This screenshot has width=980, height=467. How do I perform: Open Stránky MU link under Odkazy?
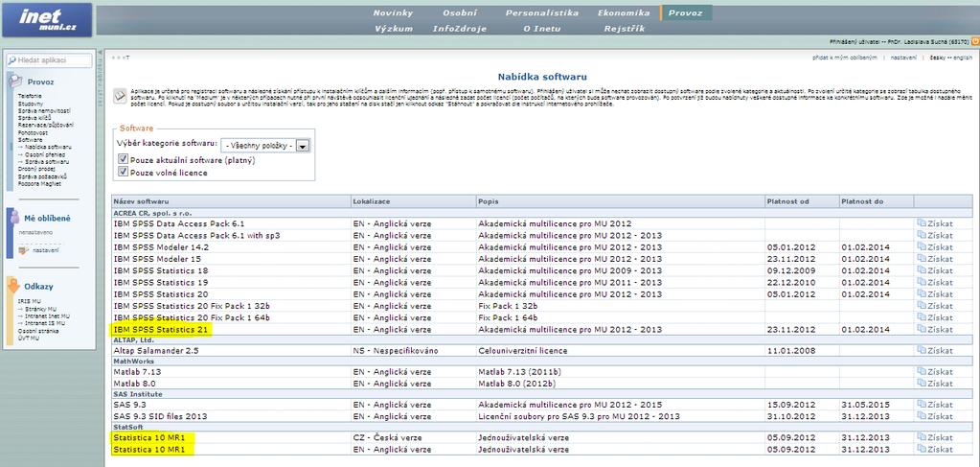point(40,309)
